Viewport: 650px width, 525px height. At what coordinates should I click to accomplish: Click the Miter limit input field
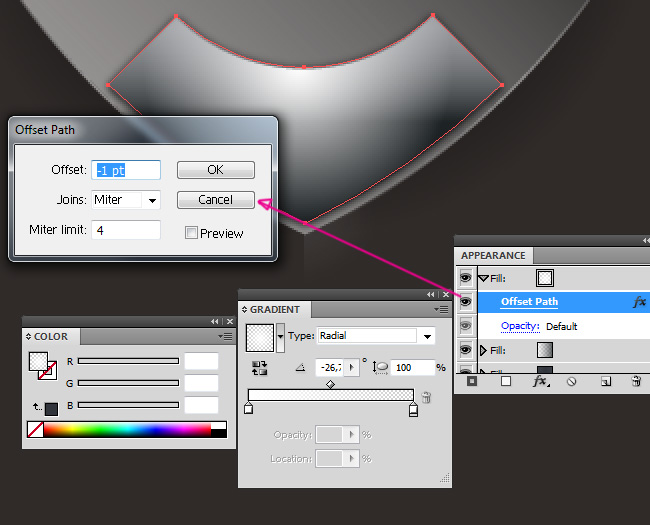click(126, 230)
